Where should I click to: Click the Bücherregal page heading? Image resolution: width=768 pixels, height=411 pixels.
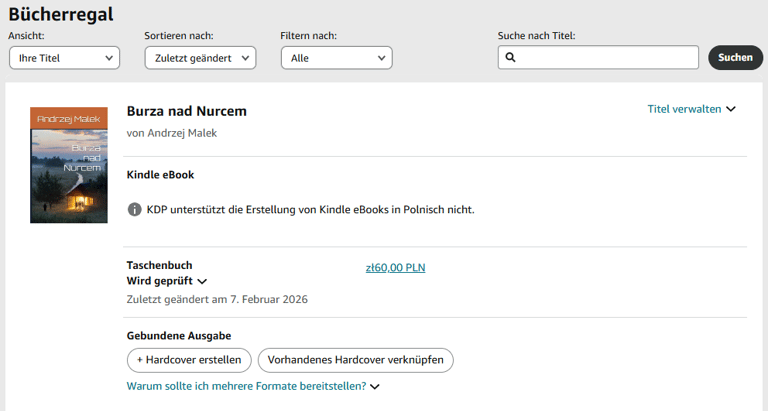pyautogui.click(x=61, y=14)
